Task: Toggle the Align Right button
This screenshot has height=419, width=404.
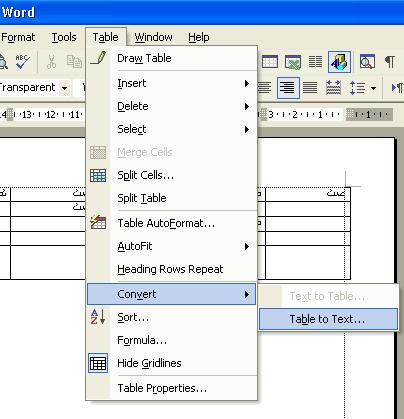Action: point(288,88)
